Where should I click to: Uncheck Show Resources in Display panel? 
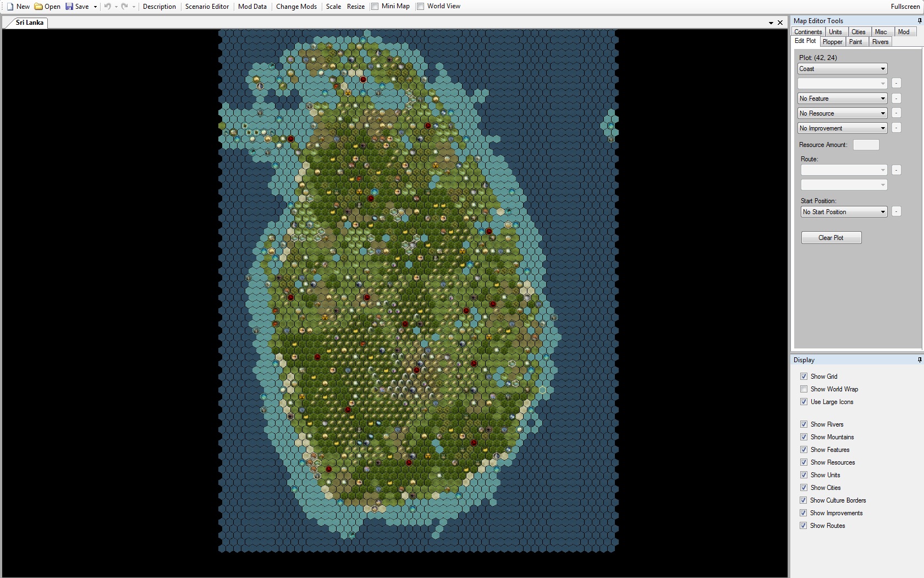pos(804,462)
